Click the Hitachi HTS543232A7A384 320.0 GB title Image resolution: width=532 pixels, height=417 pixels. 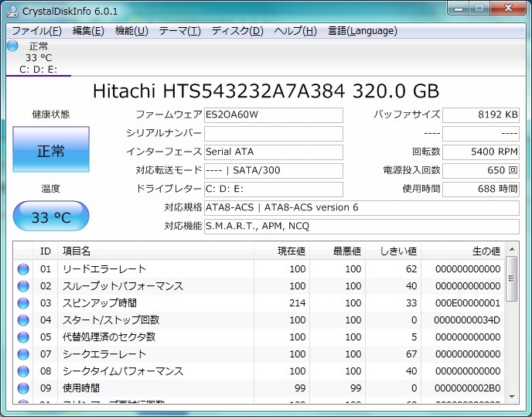coord(266,91)
